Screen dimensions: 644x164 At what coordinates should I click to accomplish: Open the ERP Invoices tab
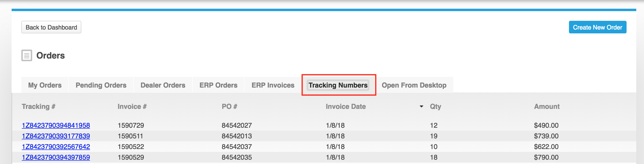(273, 85)
